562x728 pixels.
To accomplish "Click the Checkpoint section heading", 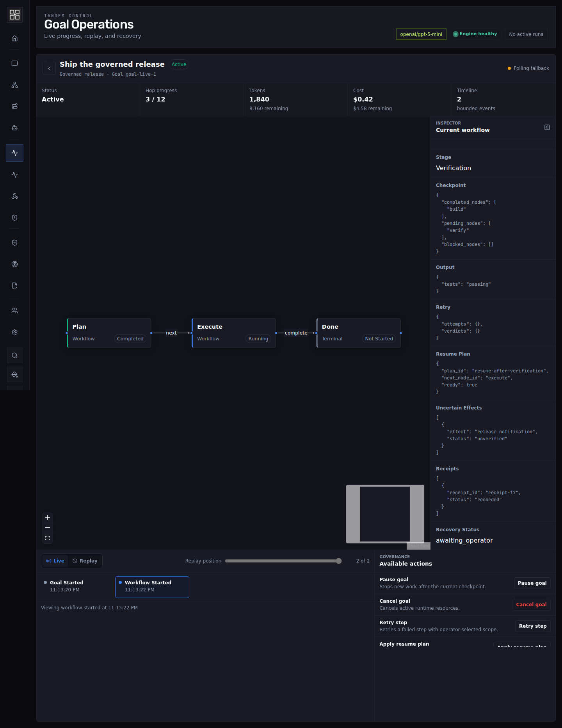I will [x=451, y=185].
